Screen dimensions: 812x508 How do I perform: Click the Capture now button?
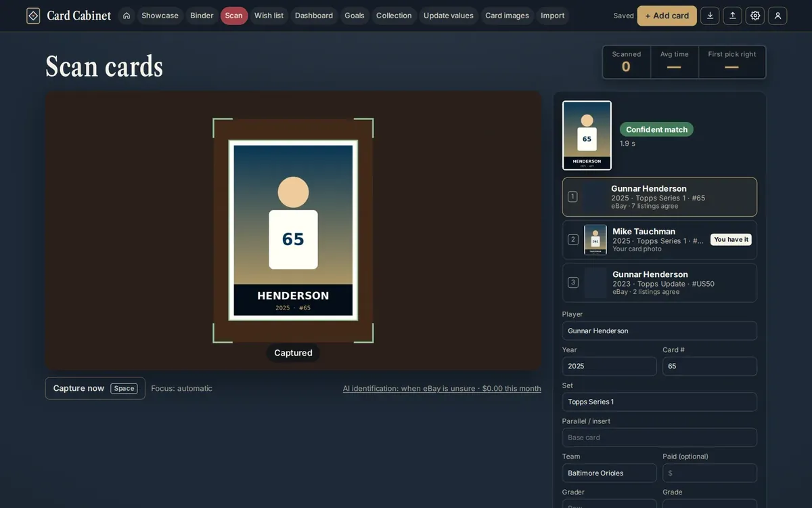95,388
